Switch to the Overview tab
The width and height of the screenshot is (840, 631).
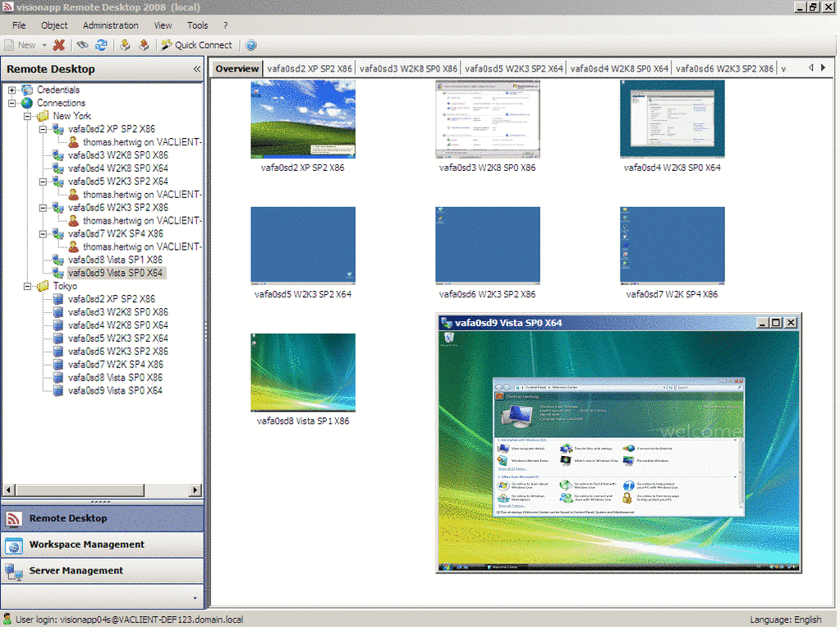(x=236, y=69)
